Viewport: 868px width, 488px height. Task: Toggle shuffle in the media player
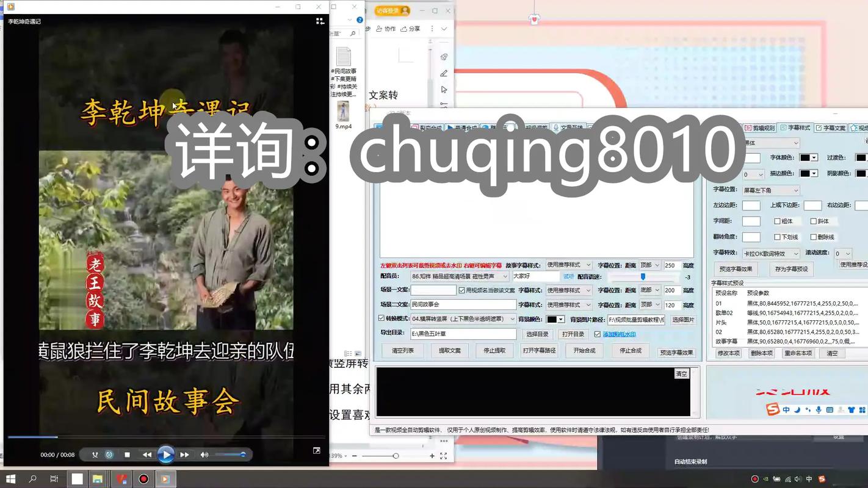click(x=95, y=454)
